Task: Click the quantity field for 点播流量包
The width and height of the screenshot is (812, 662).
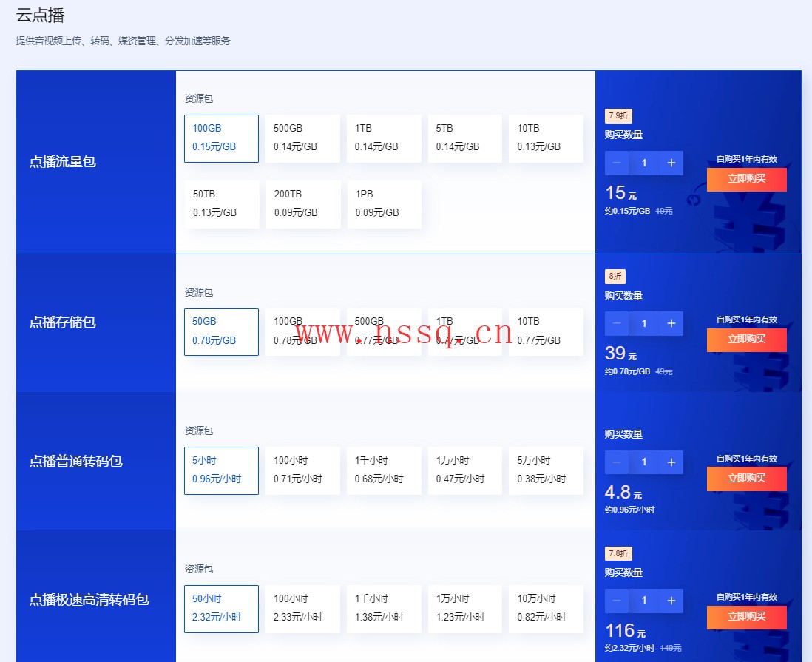Action: 643,163
